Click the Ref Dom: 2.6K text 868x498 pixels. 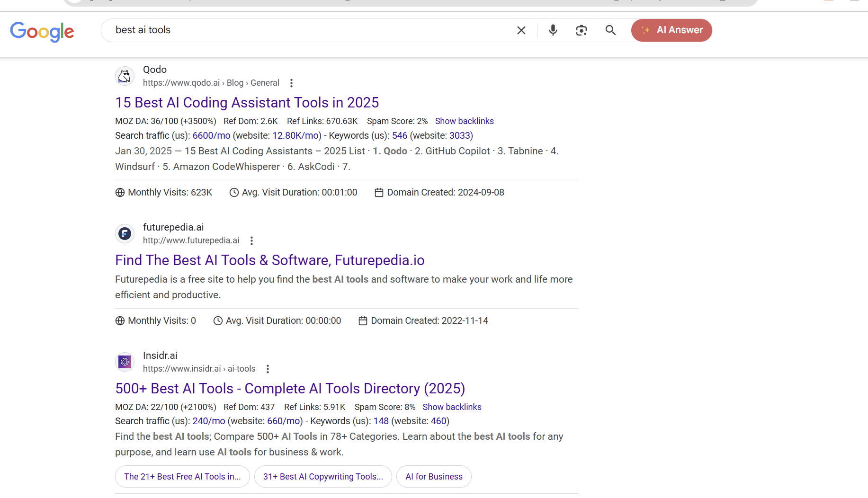coord(251,121)
